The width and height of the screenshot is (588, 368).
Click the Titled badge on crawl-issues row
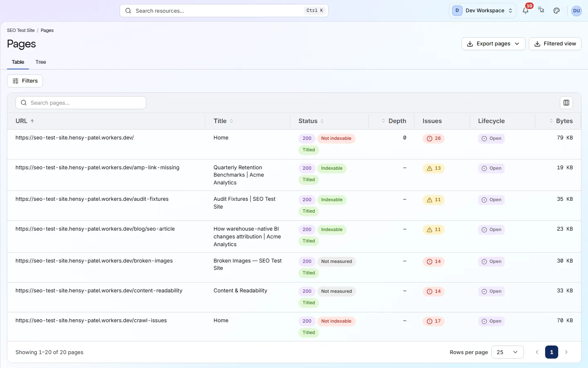click(x=309, y=333)
